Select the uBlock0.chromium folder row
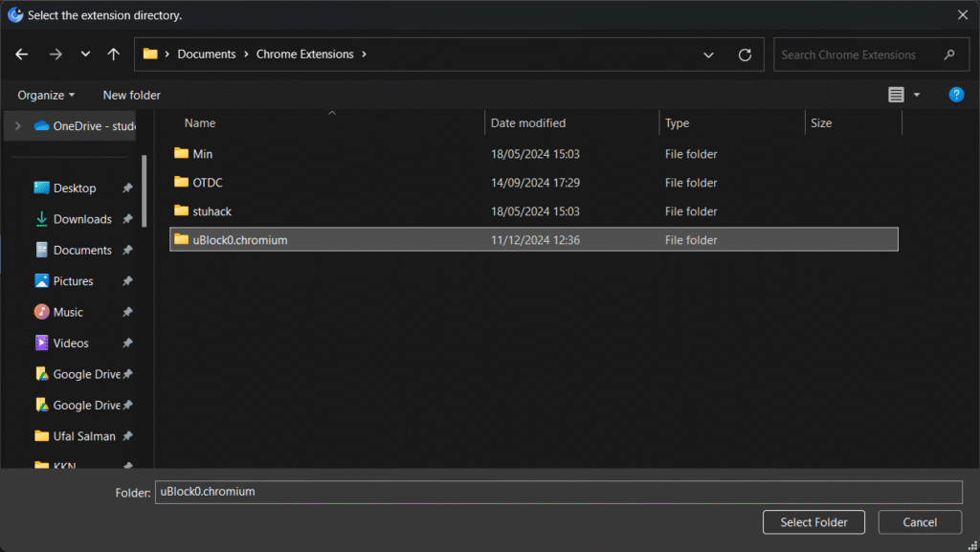 click(534, 240)
